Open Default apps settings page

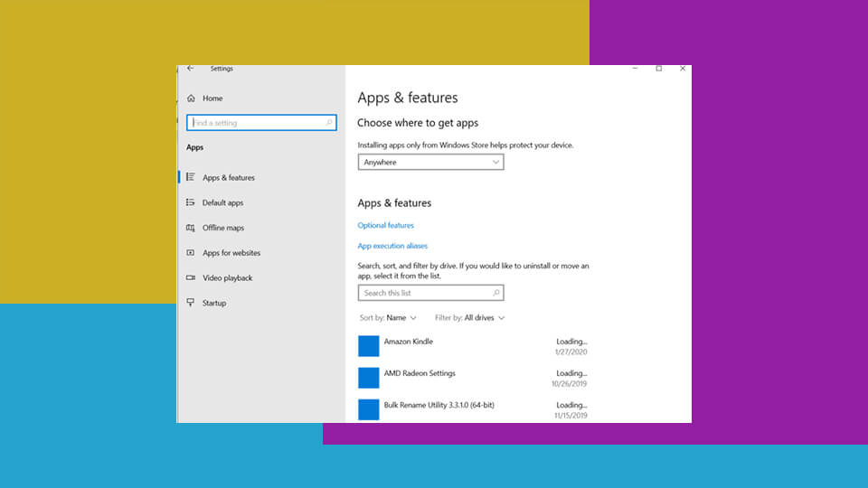222,202
